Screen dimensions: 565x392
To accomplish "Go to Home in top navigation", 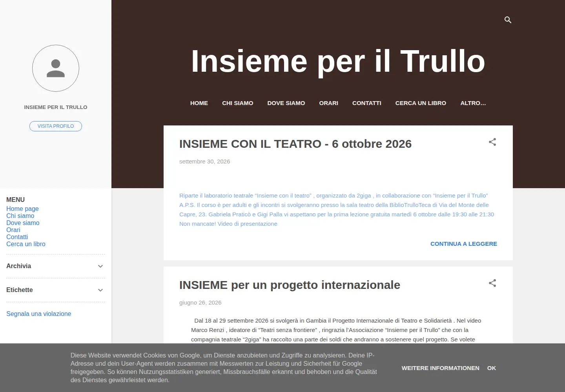I will pyautogui.click(x=199, y=103).
